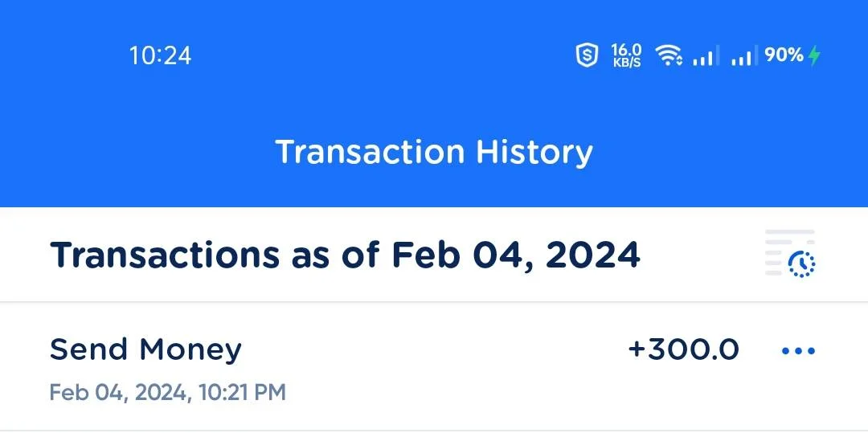Select the Transaction History header title
Screen dimensions: 868x433
434,152
